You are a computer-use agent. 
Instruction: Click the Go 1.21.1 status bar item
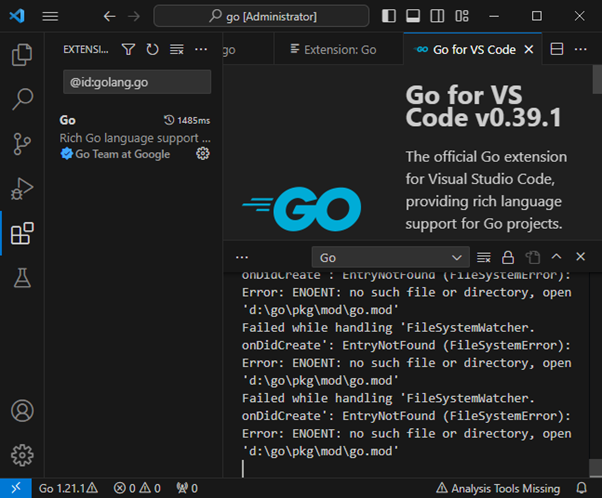[68, 488]
